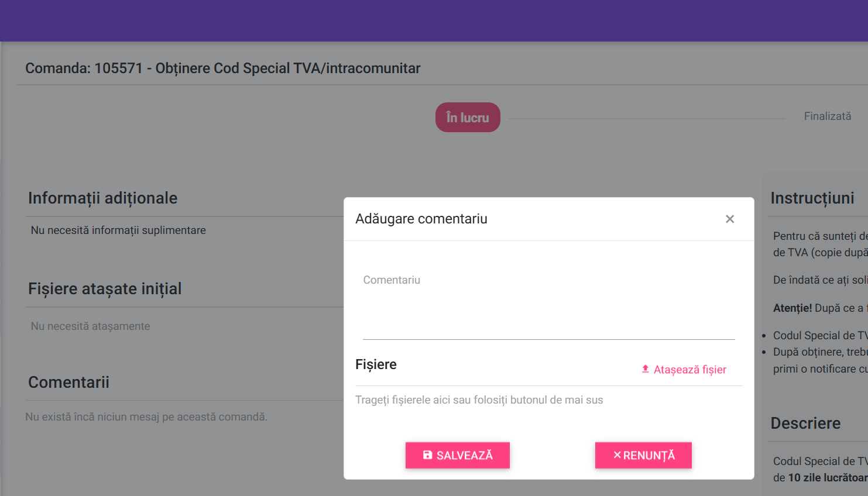Viewport: 868px width, 496px height.
Task: Click the Informații adiționale section heading
Action: (x=103, y=198)
